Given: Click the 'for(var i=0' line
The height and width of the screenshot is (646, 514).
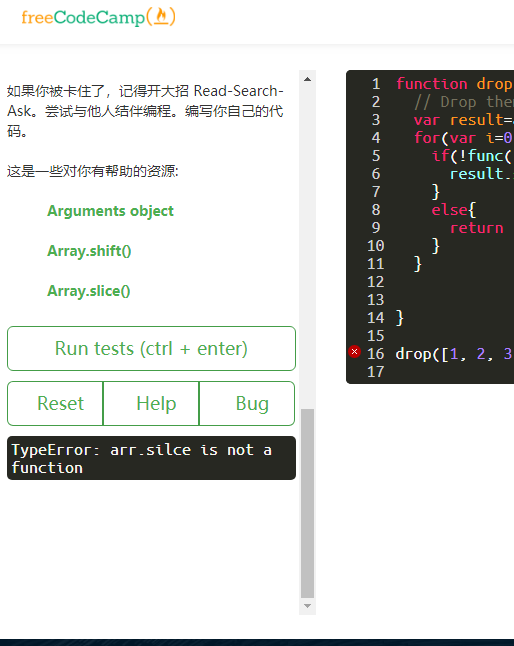Looking at the screenshot, I should tap(463, 138).
